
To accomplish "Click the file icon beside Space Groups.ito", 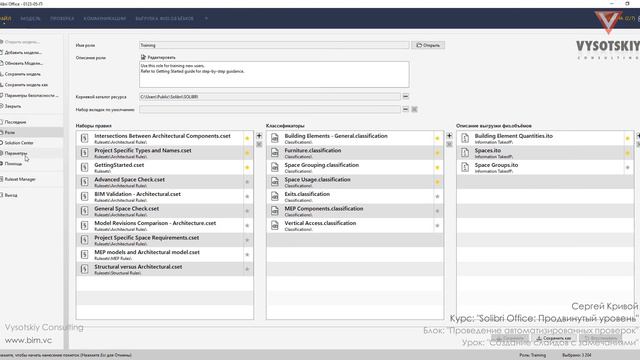I will (x=465, y=167).
